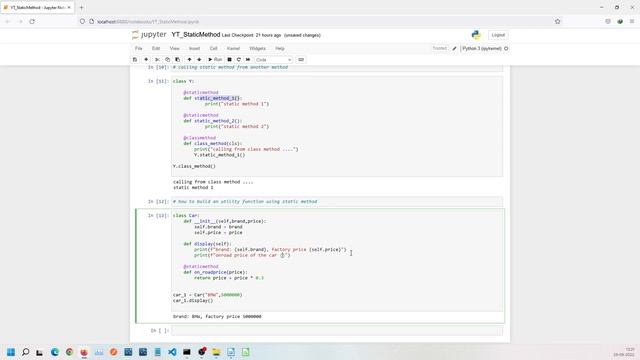Click the Y.class_method() line

pyautogui.click(x=194, y=167)
